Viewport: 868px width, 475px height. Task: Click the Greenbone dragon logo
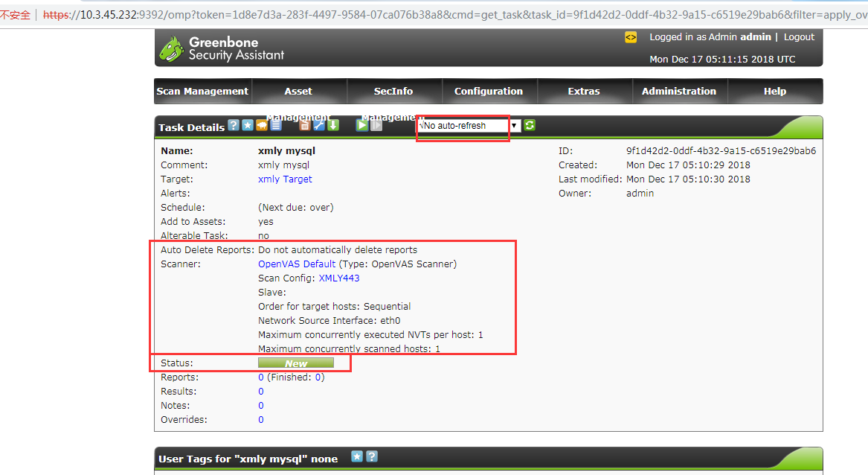coord(171,49)
